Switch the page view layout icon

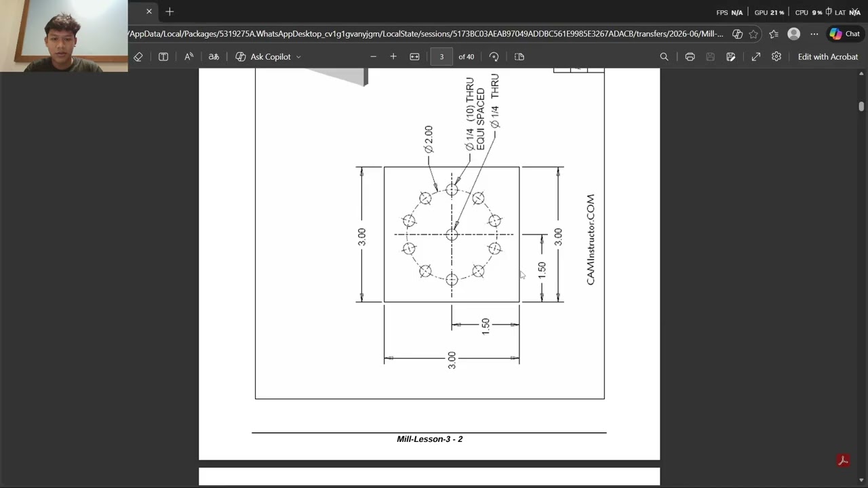(519, 57)
